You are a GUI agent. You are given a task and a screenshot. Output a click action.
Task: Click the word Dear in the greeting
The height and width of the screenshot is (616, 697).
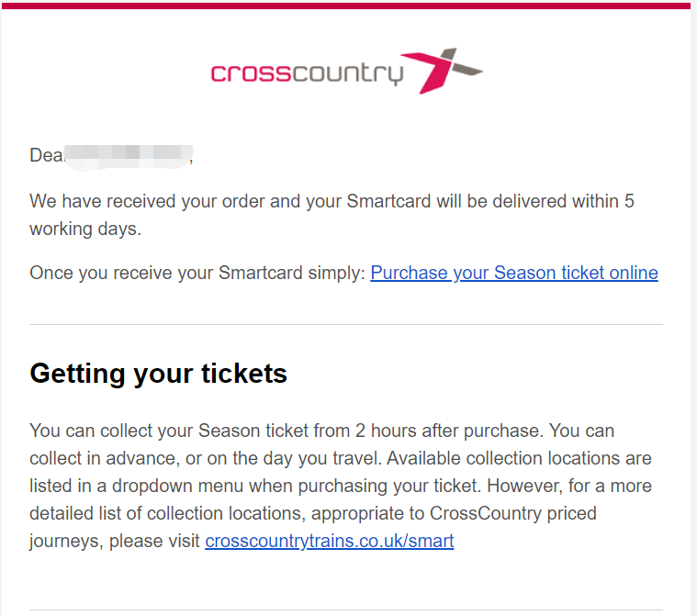(47, 155)
